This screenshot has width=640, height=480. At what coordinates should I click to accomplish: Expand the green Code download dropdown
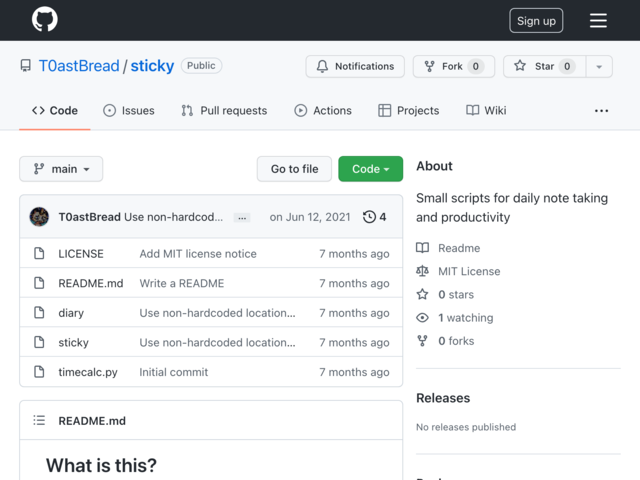click(x=370, y=169)
